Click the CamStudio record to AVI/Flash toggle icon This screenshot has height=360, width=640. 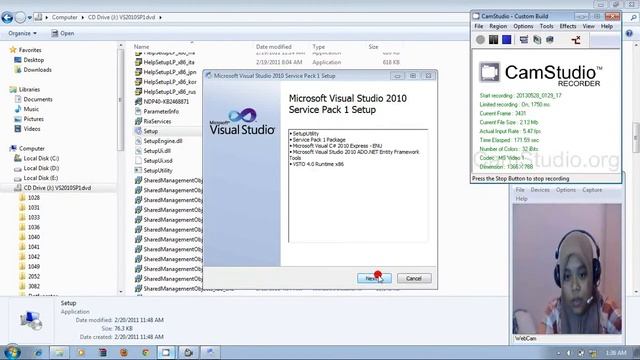coord(537,40)
